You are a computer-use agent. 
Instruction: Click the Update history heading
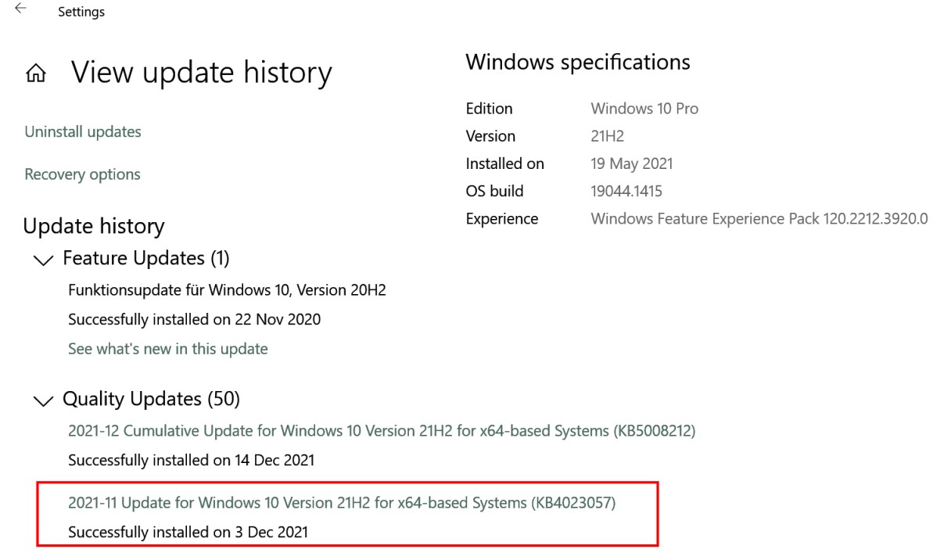pyautogui.click(x=94, y=226)
